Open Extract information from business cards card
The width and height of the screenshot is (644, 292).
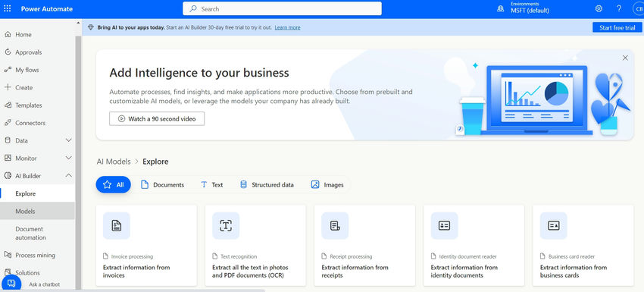583,245
